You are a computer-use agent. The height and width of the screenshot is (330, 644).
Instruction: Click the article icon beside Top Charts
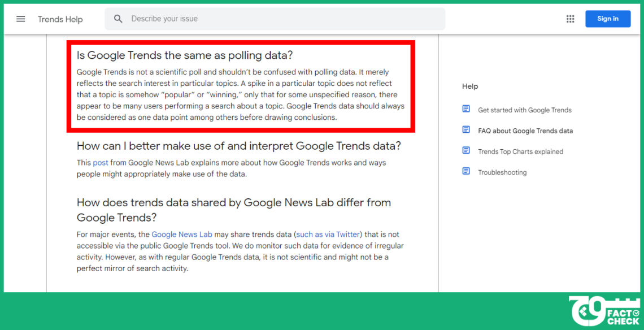point(465,150)
